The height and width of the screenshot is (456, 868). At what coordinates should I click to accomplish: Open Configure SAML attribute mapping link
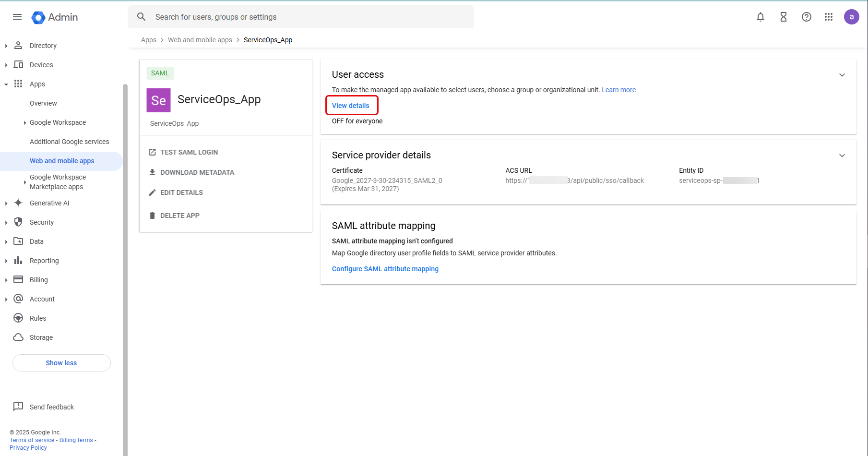pyautogui.click(x=385, y=269)
